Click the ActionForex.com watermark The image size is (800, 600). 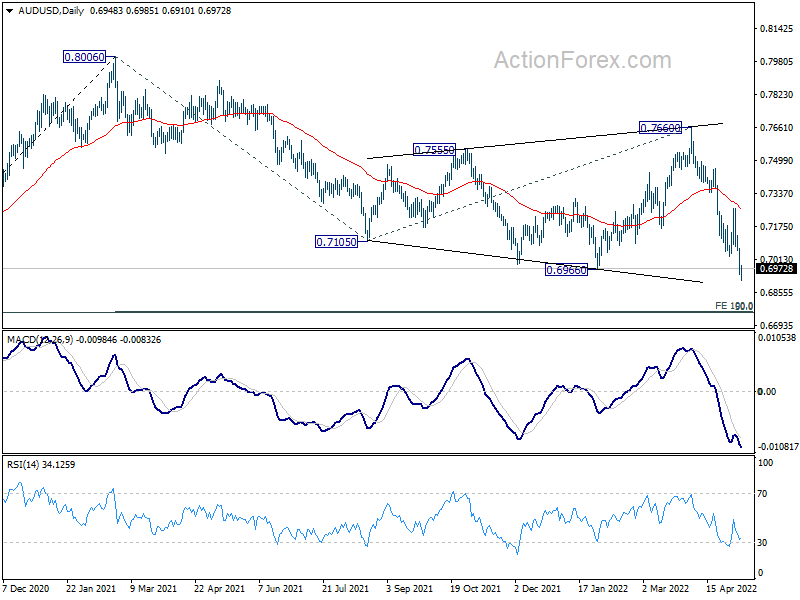pyautogui.click(x=582, y=60)
